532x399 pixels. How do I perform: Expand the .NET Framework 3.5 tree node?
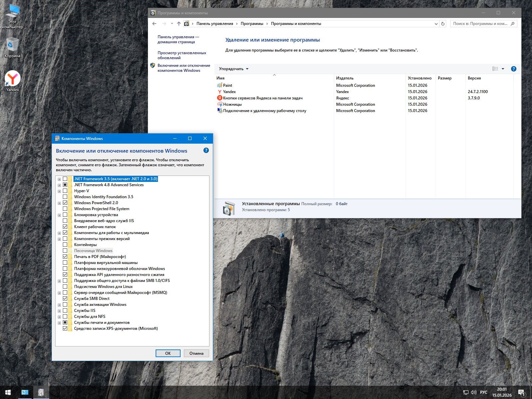pos(60,179)
